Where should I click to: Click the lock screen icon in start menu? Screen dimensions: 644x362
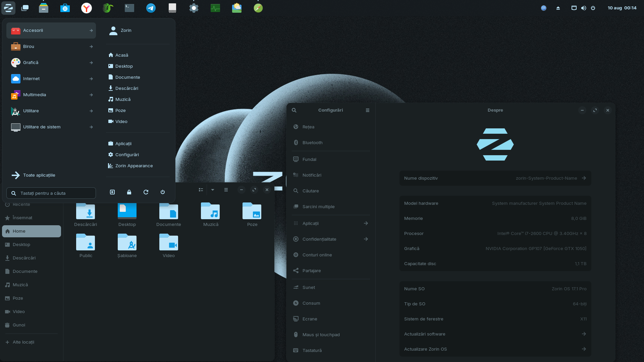point(129,192)
